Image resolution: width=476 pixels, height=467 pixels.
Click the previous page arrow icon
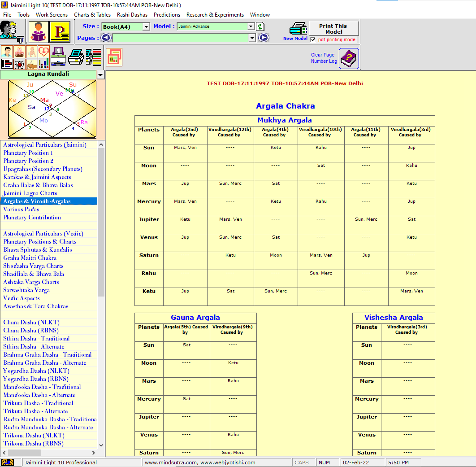[106, 38]
